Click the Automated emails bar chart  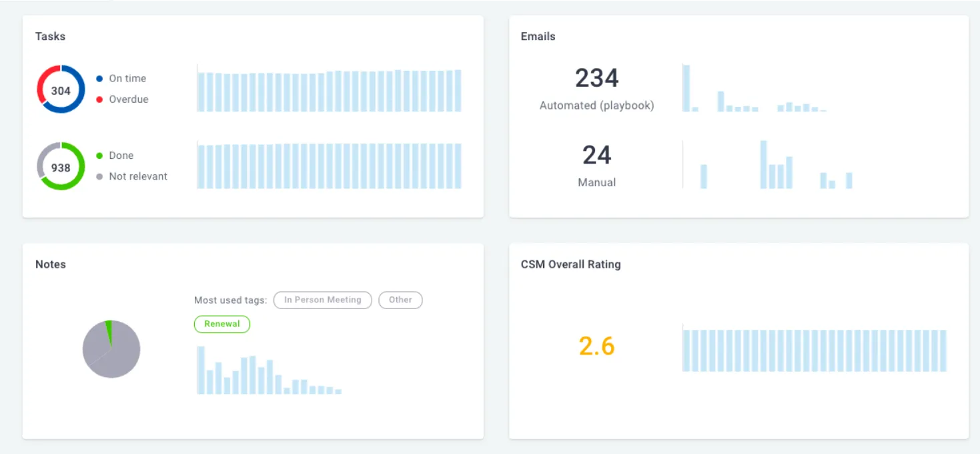[x=755, y=87]
